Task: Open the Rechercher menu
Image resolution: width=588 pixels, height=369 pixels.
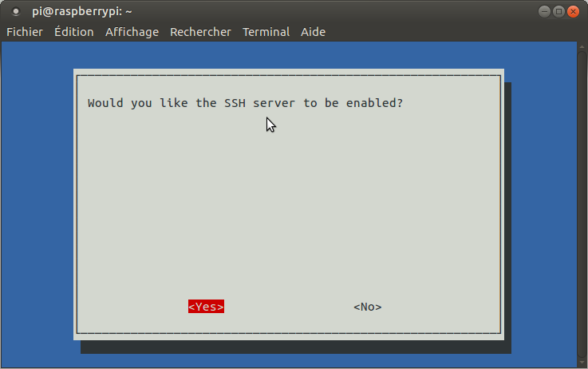Action: point(200,32)
